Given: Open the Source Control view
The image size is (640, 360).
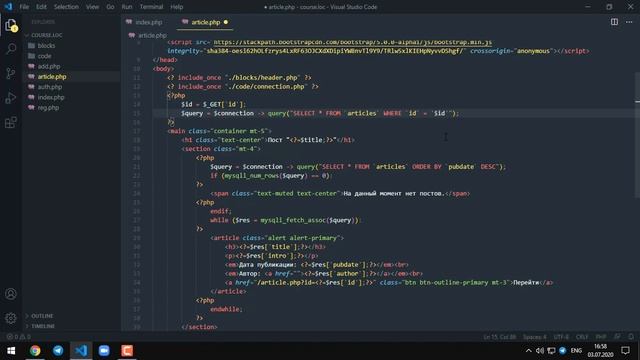Looking at the screenshot, I should 11,73.
